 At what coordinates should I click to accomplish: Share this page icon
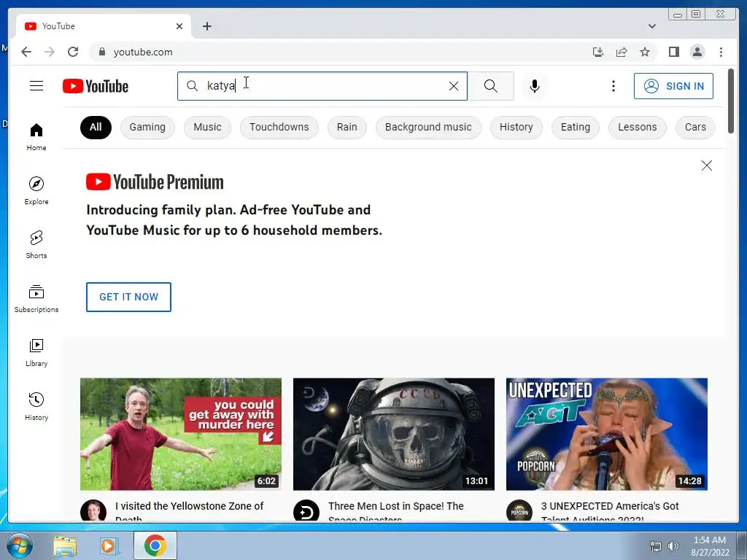coord(622,52)
